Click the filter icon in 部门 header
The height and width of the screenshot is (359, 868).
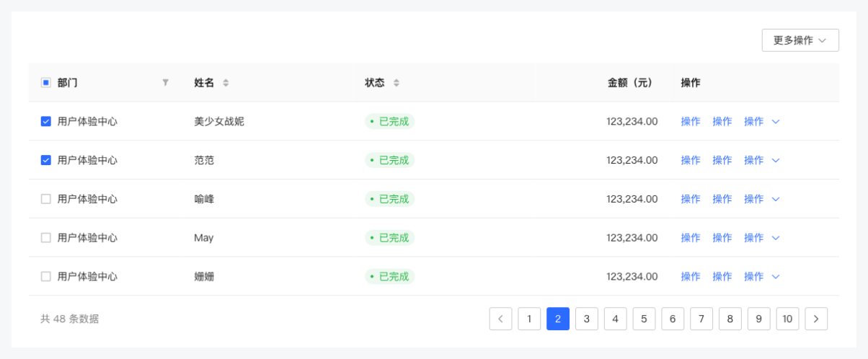[166, 83]
